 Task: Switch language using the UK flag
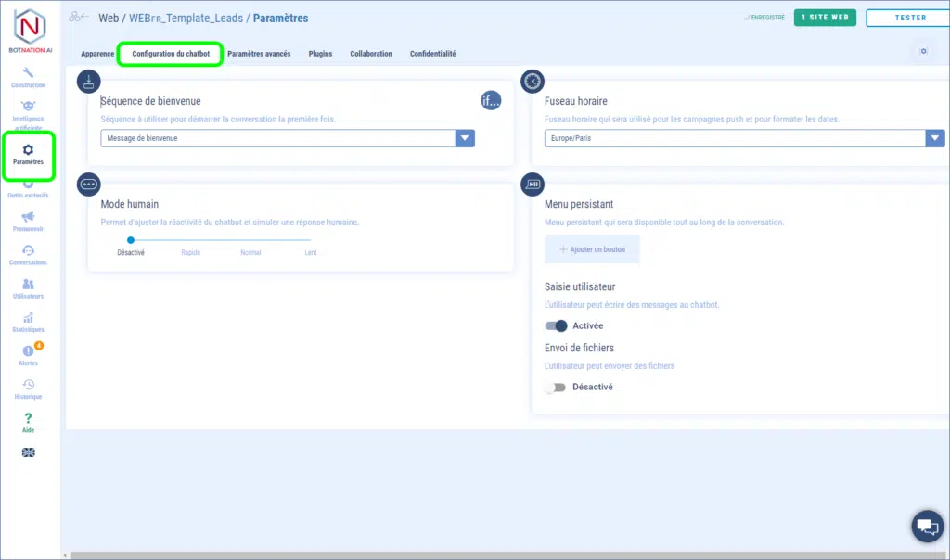point(28,452)
